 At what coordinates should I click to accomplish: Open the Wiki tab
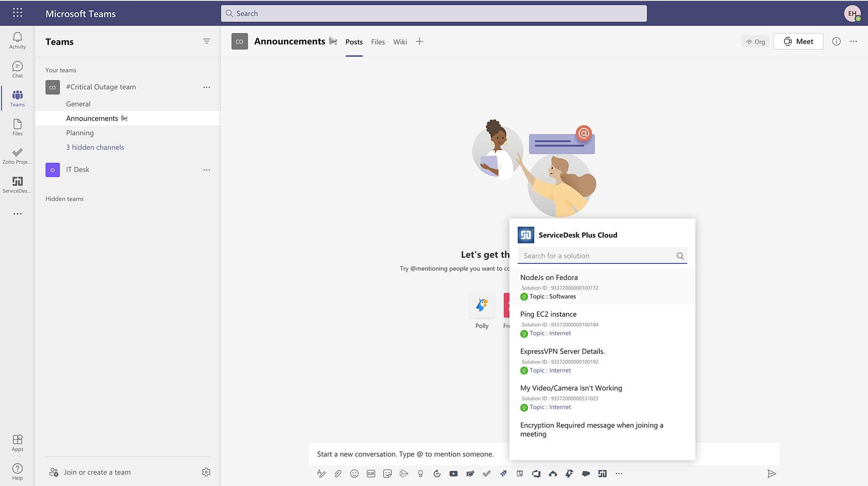[x=400, y=42]
